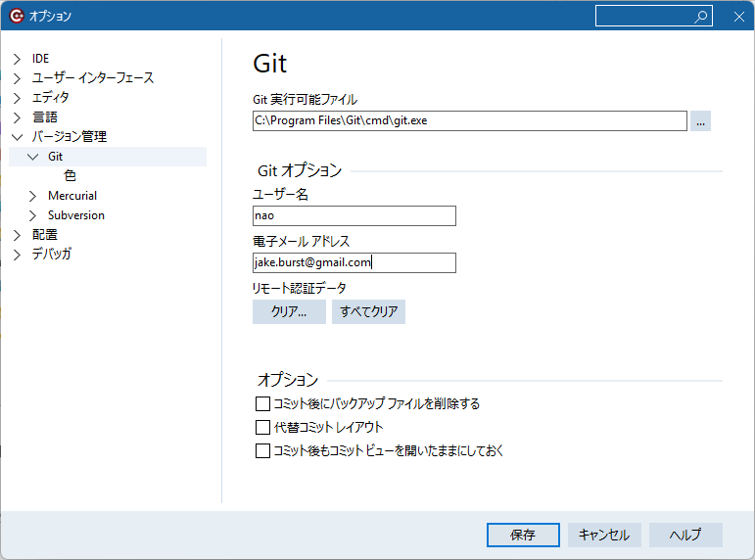Select the ユーザー インターフェース category
The height and width of the screenshot is (560, 755).
tap(93, 78)
